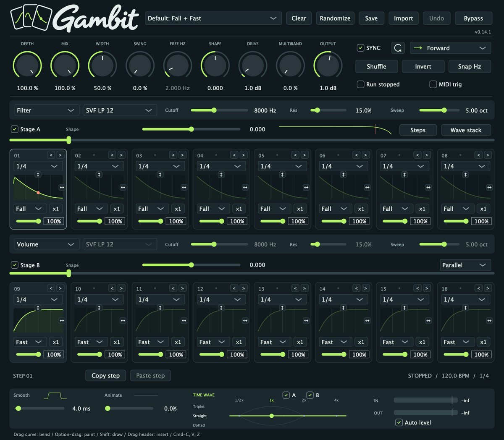Toggle the Stage B checkbox
504x440 pixels.
click(x=15, y=265)
